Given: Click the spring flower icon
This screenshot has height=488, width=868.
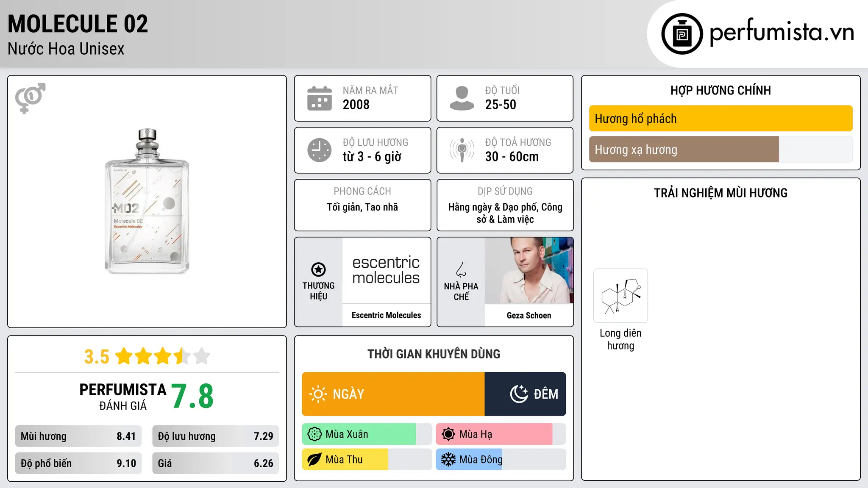Looking at the screenshot, I should tap(314, 434).
